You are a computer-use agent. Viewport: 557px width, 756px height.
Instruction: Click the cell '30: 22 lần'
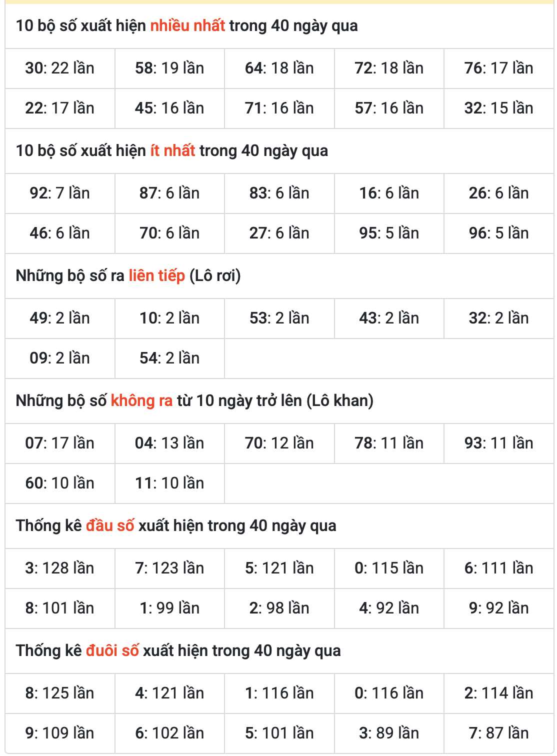click(60, 68)
